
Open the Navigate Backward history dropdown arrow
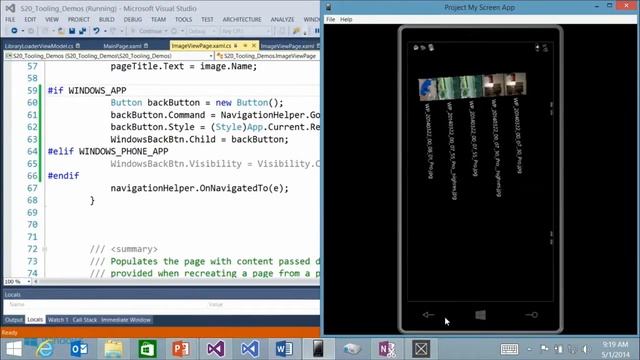[x=22, y=31]
